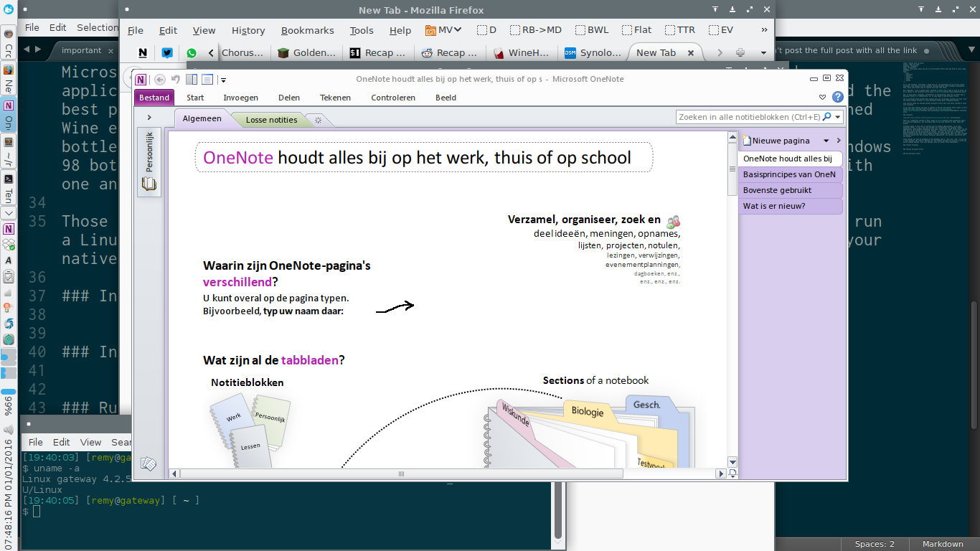Image resolution: width=980 pixels, height=551 pixels.
Task: Click the Persoonlijk notebook book icon
Action: coord(149,183)
